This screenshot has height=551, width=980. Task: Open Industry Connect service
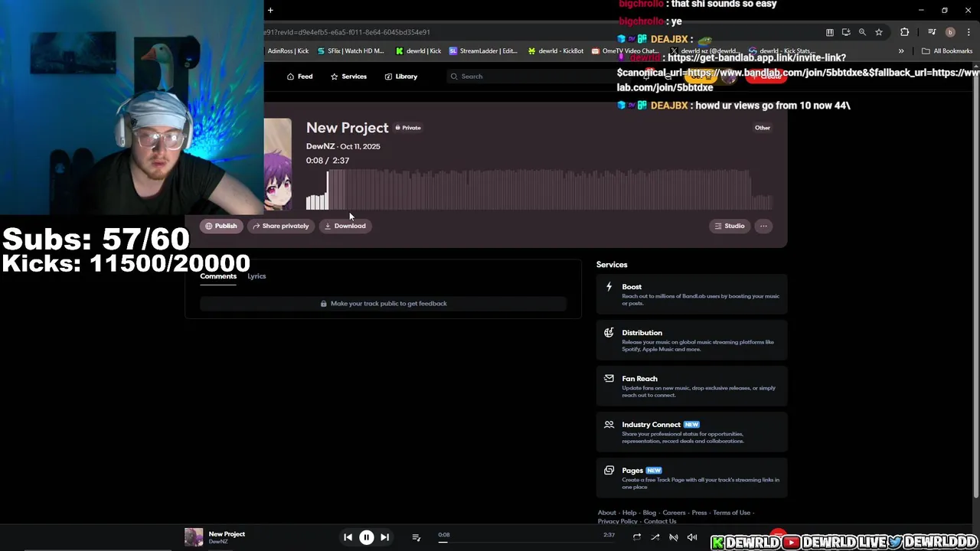(x=691, y=432)
